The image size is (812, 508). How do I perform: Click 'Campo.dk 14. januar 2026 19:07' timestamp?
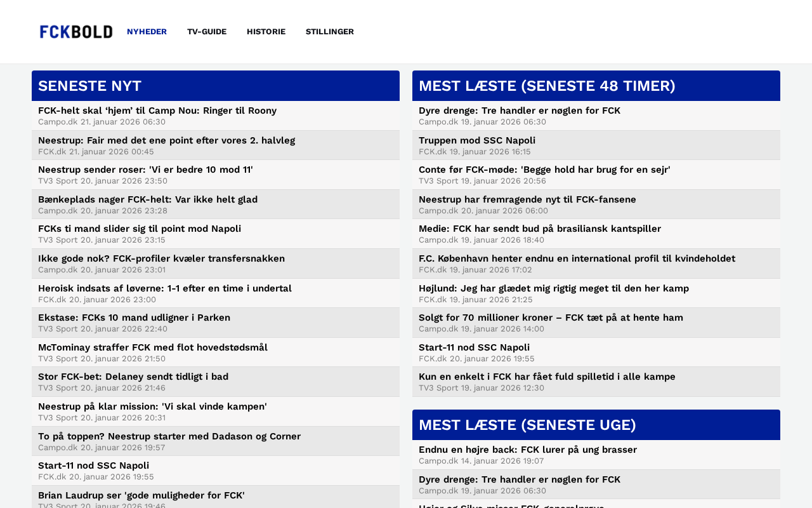click(481, 461)
